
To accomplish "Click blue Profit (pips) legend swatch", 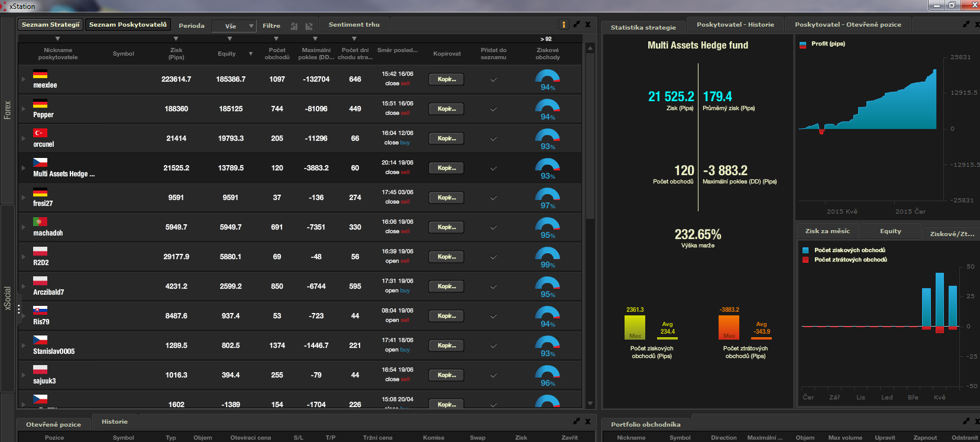I will pyautogui.click(x=803, y=44).
